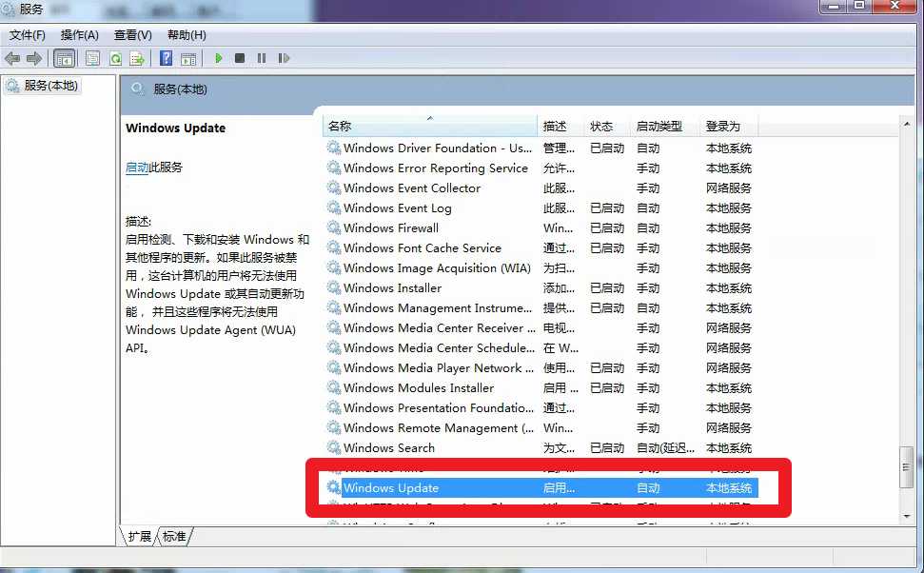Select the Windows Firewall service row

391,228
